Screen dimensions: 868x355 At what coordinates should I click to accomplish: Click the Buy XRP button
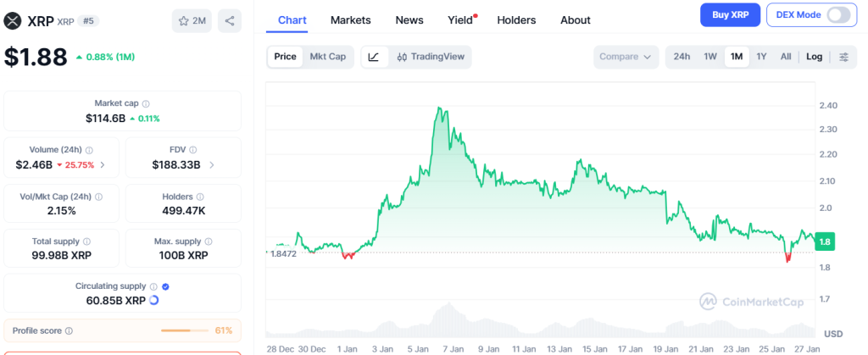pos(730,14)
